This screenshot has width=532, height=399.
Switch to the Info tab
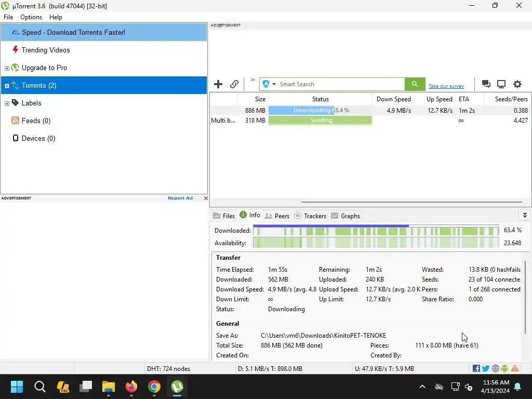pos(250,215)
